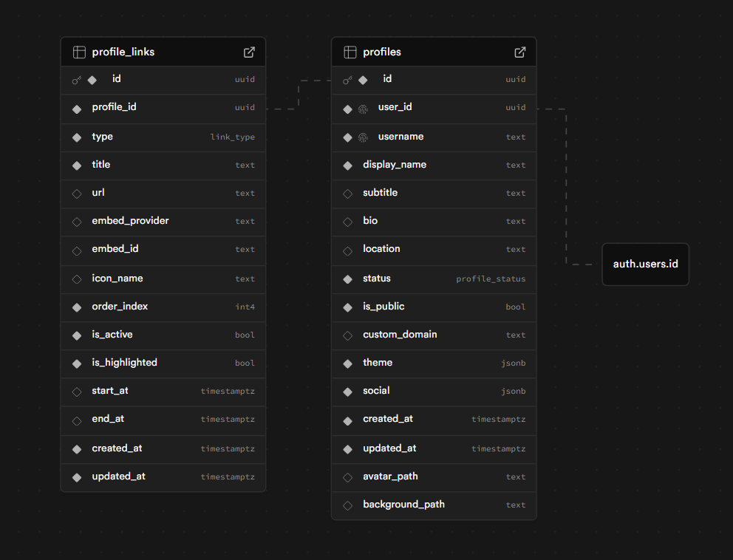Open profile_links table via external link icon
This screenshot has height=560, width=733.
click(x=249, y=52)
